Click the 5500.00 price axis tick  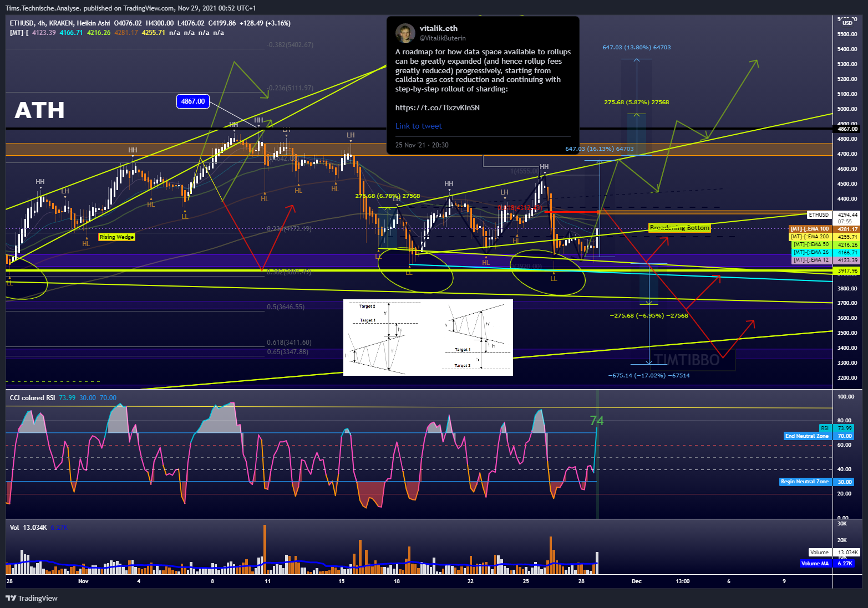point(847,34)
